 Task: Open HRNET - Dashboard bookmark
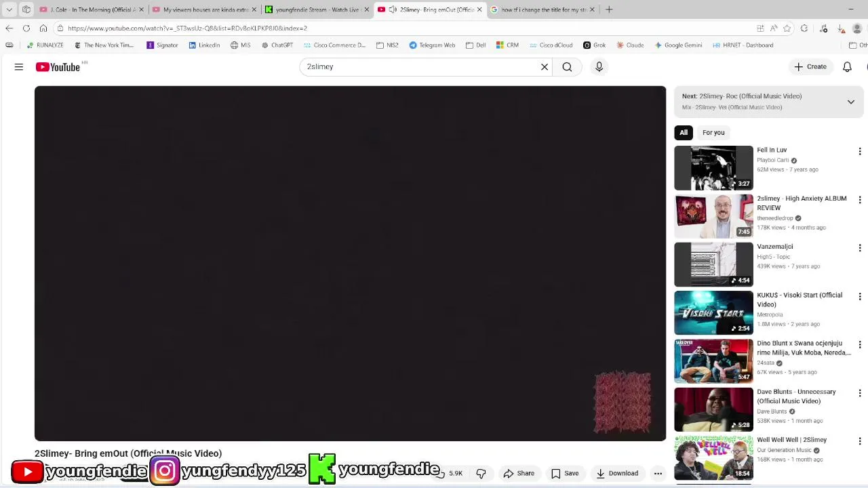click(x=743, y=45)
